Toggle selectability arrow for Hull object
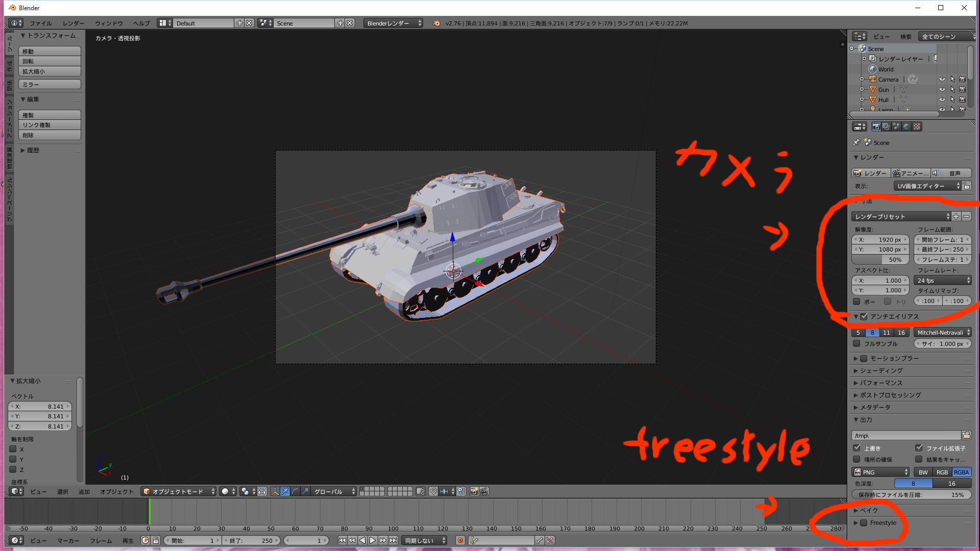 pos(952,99)
